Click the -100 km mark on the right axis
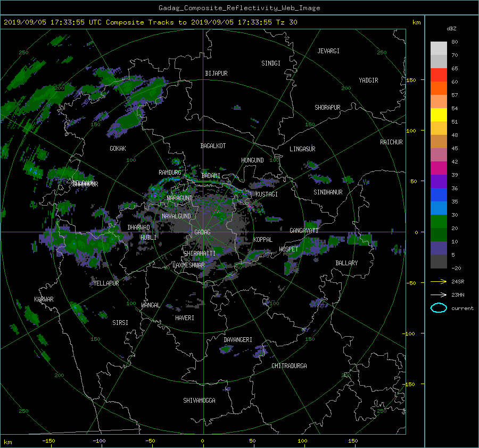 pyautogui.click(x=409, y=333)
